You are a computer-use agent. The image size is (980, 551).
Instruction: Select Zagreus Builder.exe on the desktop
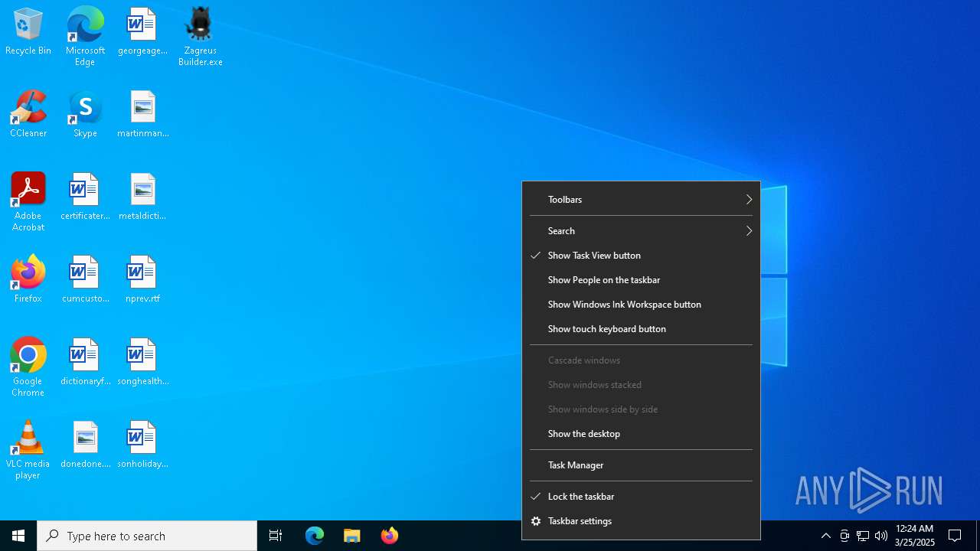click(x=200, y=37)
